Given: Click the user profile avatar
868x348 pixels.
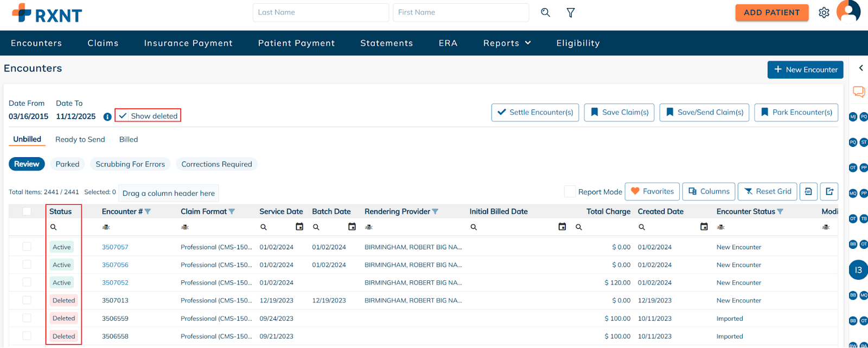Looking at the screenshot, I should click(x=848, y=11).
